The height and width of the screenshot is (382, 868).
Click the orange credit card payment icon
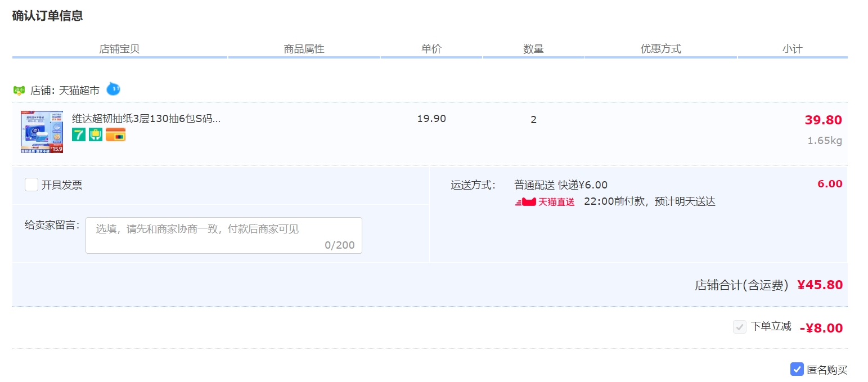point(115,135)
